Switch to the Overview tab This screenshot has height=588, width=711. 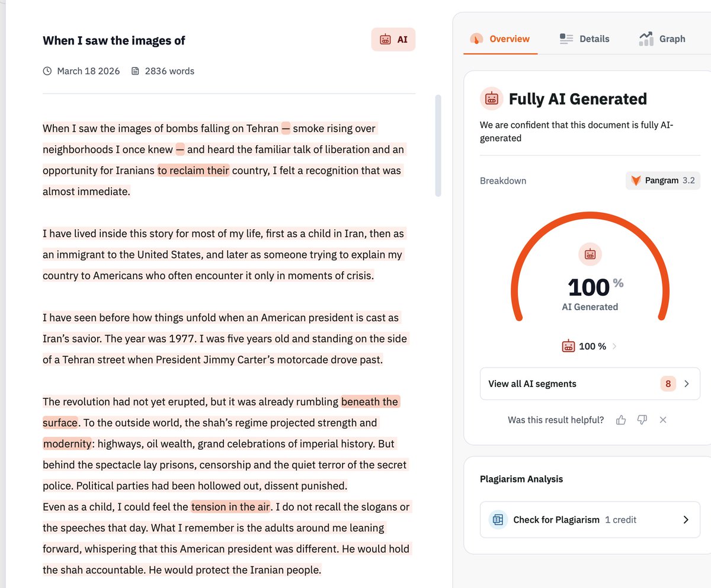pyautogui.click(x=500, y=39)
